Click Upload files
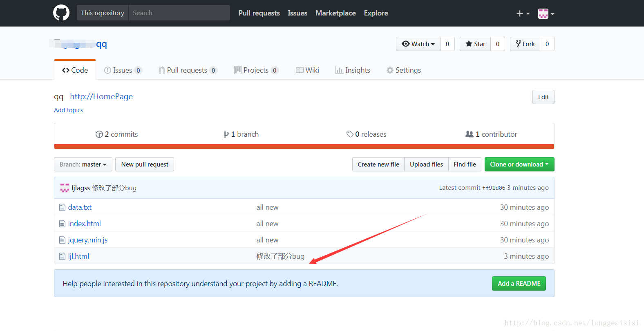644x331 pixels. point(426,164)
